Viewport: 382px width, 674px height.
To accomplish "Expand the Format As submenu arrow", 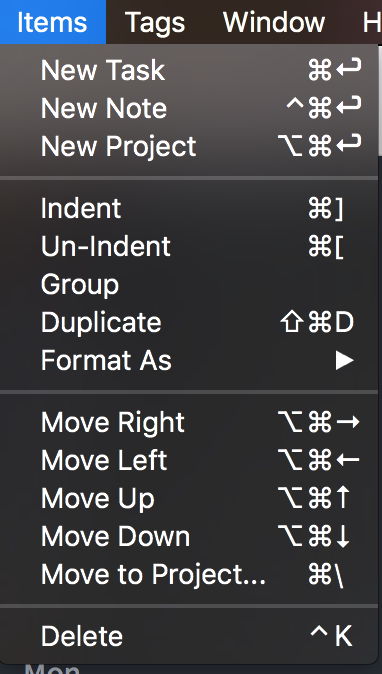I will (x=345, y=360).
